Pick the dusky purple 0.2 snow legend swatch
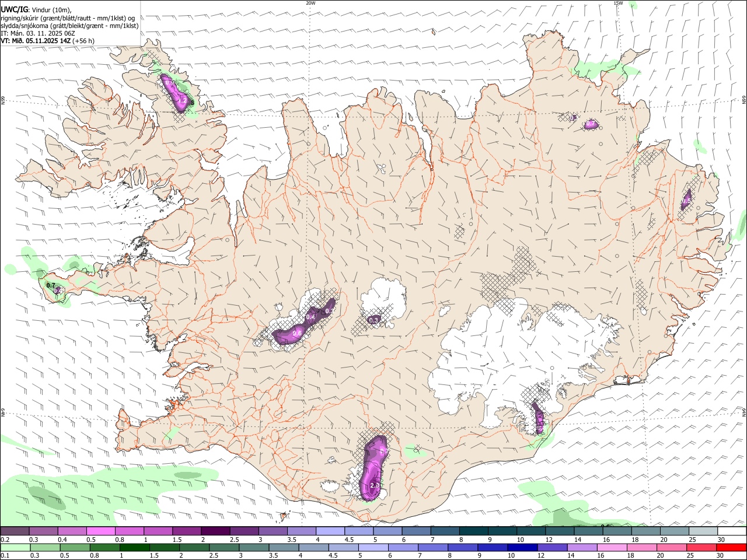 [x=15, y=531]
